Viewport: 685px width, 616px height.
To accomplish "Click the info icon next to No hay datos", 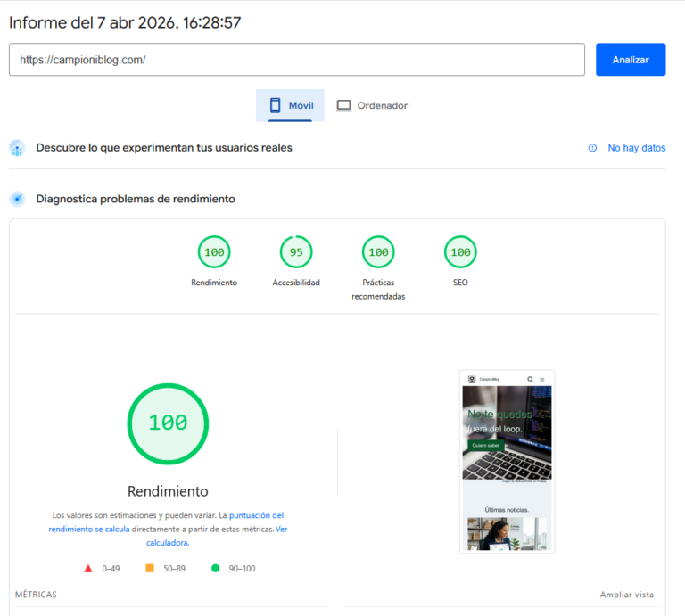I will pyautogui.click(x=592, y=148).
